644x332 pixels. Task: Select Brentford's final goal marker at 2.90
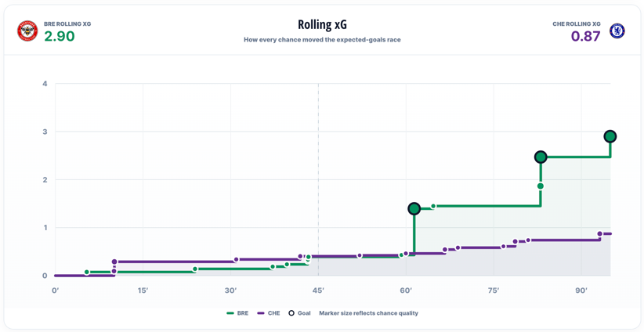610,137
